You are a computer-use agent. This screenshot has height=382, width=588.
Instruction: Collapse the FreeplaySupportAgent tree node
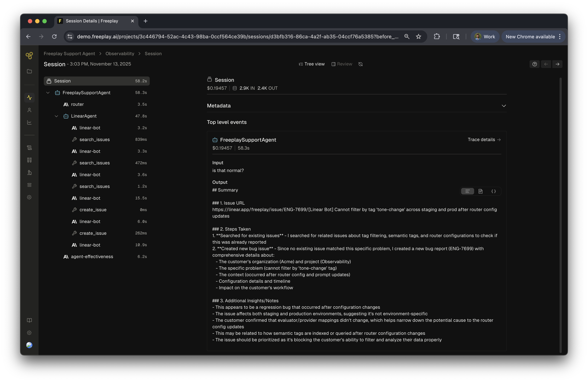coord(48,93)
